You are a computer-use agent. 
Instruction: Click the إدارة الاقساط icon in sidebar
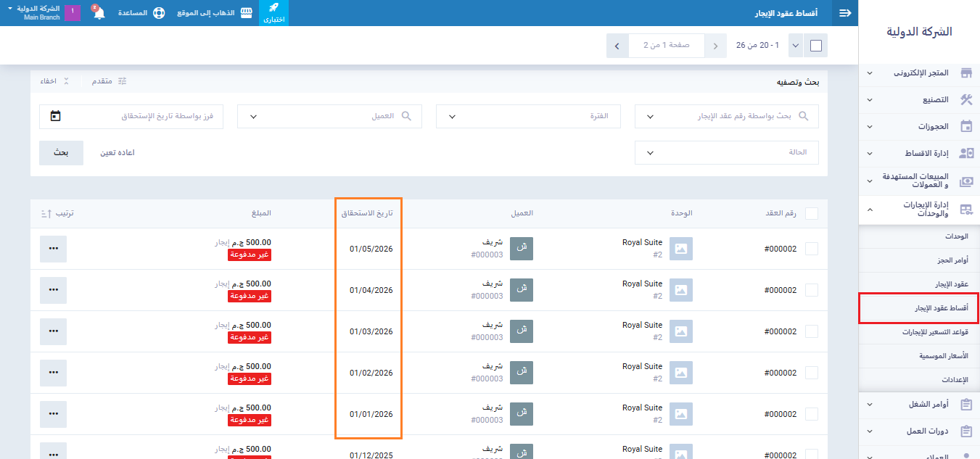966,154
